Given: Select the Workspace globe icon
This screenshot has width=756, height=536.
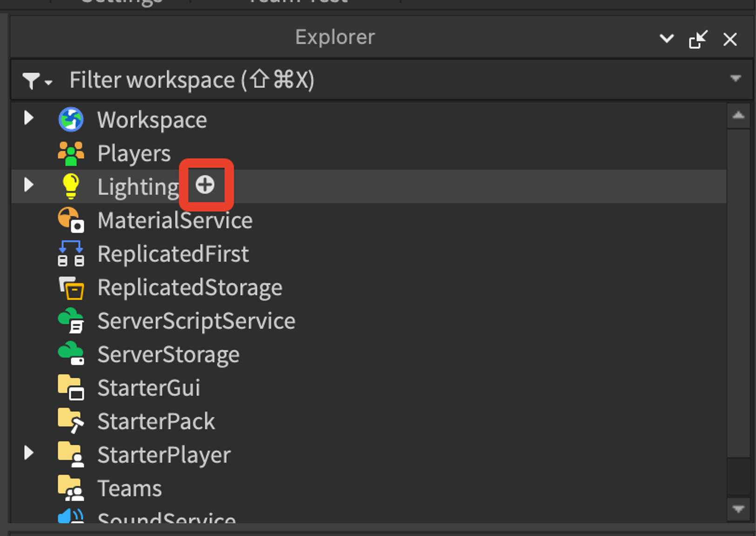Looking at the screenshot, I should coord(71,120).
